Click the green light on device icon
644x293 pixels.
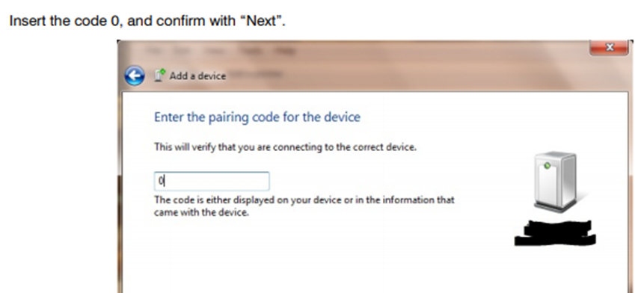click(547, 166)
